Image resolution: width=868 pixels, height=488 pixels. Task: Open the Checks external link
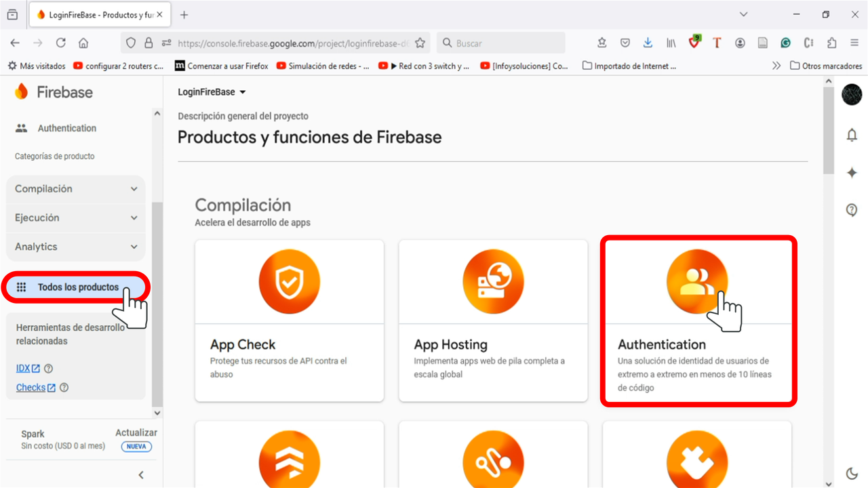click(36, 388)
